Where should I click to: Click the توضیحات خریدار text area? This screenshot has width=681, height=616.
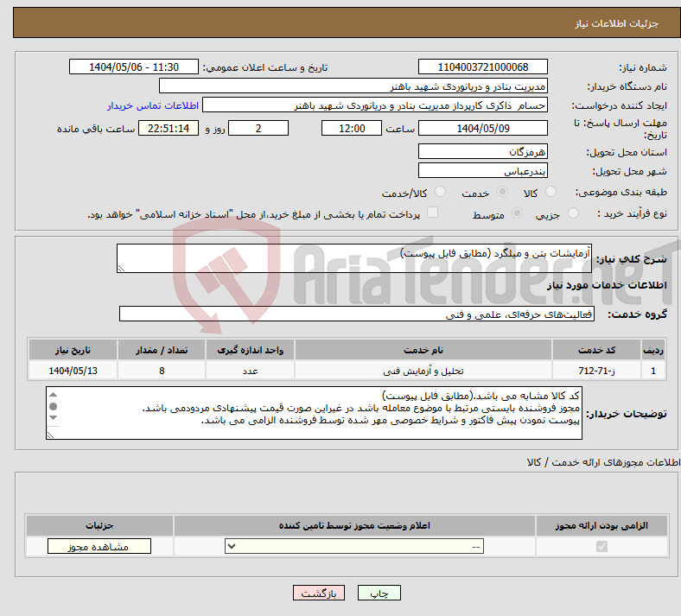pos(314,413)
